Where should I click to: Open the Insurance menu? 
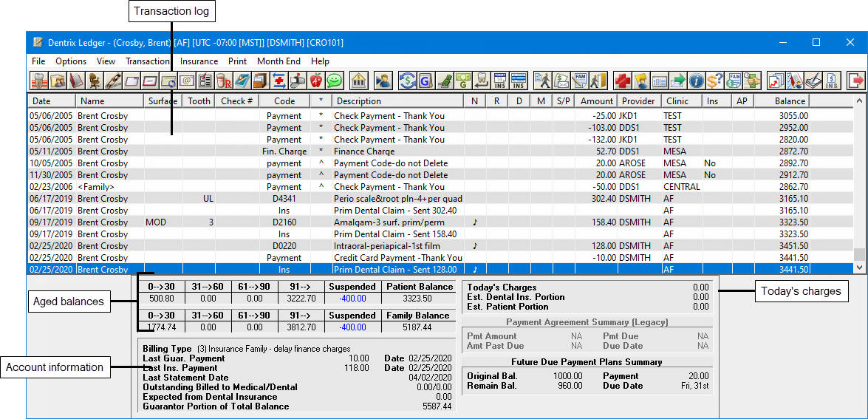pyautogui.click(x=199, y=61)
